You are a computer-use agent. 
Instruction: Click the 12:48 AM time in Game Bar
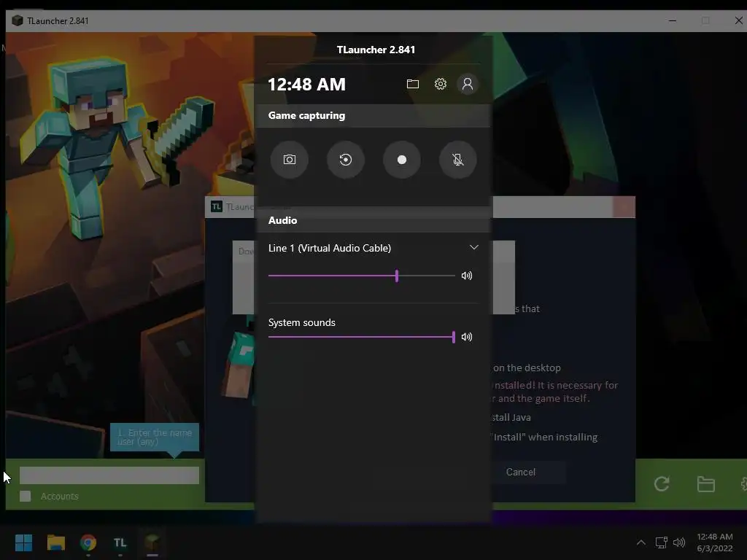pos(306,85)
